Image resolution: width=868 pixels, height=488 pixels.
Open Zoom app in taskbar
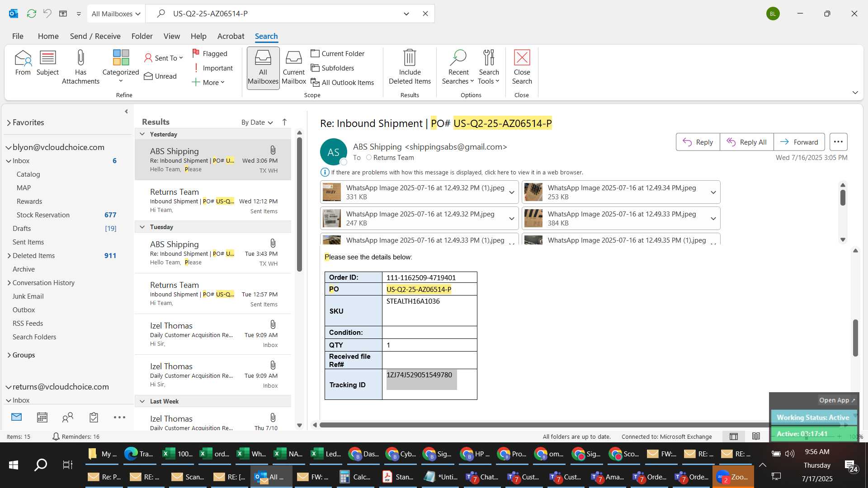(733, 477)
